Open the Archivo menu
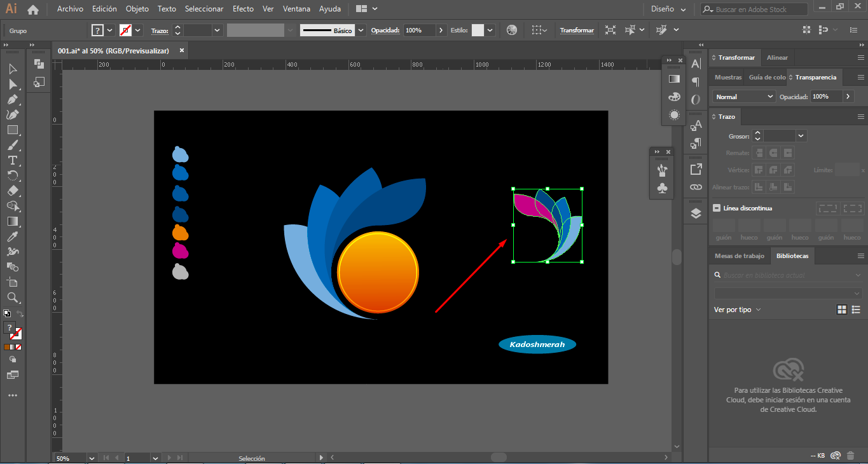Screen dimensions: 868x464 [x=70, y=9]
